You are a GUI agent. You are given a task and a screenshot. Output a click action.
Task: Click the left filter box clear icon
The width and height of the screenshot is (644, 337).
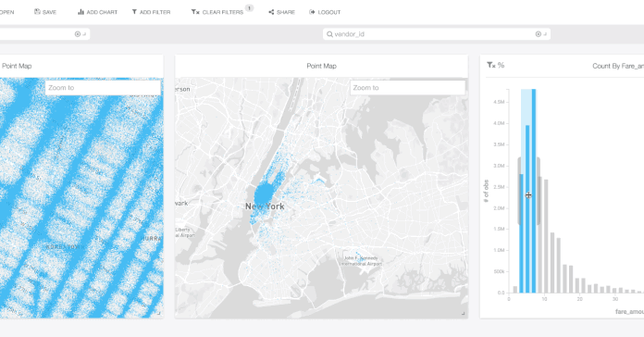click(x=77, y=34)
